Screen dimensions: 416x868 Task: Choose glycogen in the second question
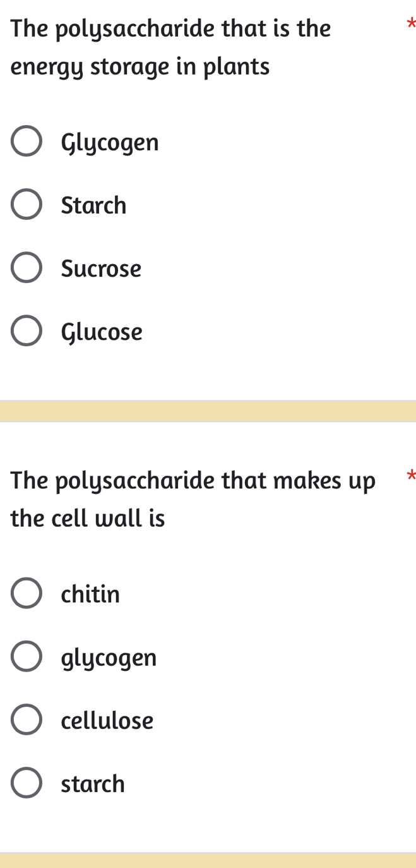click(x=27, y=656)
